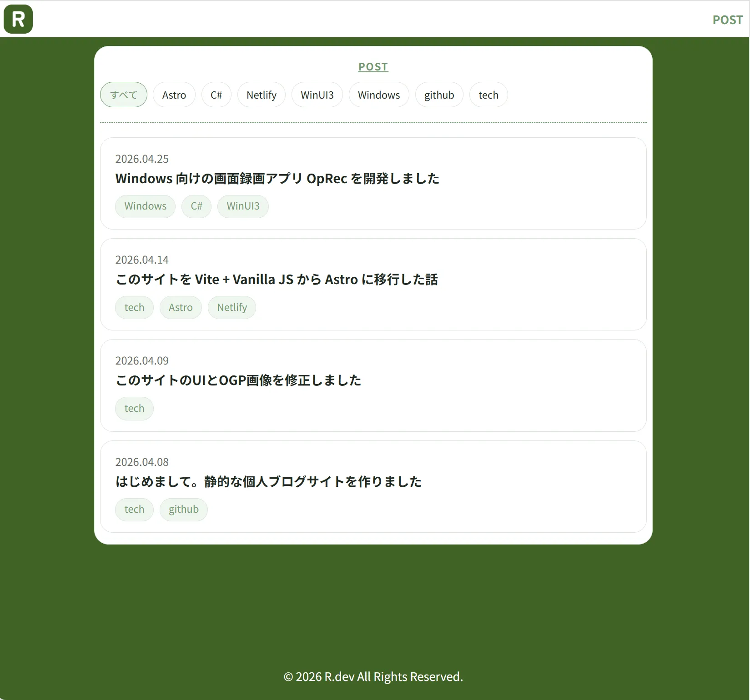Image resolution: width=750 pixels, height=700 pixels.
Task: Click the date 2026.04.09
Action: [x=142, y=360]
